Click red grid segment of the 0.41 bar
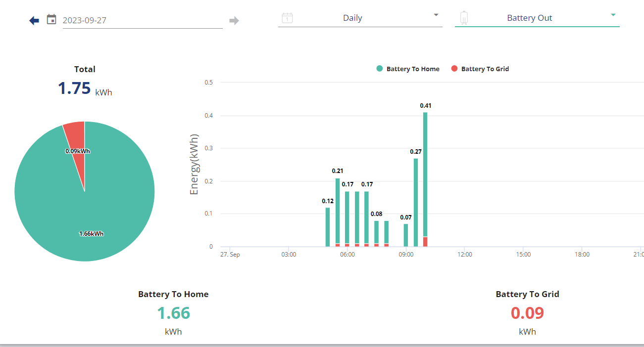644x347 pixels. pos(425,242)
